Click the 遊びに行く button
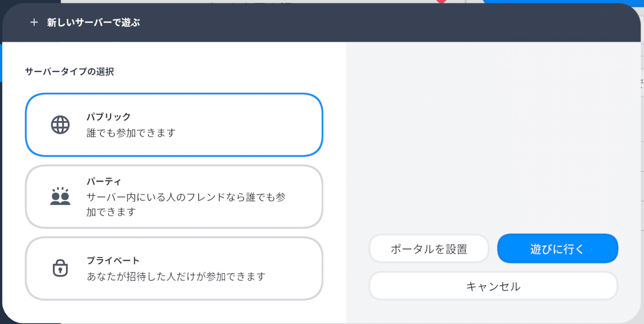This screenshot has width=644, height=324. coord(558,248)
